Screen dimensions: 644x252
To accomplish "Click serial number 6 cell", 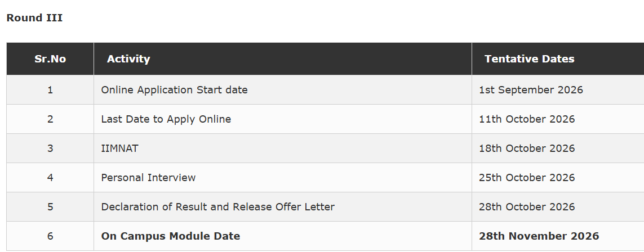I will (x=50, y=236).
